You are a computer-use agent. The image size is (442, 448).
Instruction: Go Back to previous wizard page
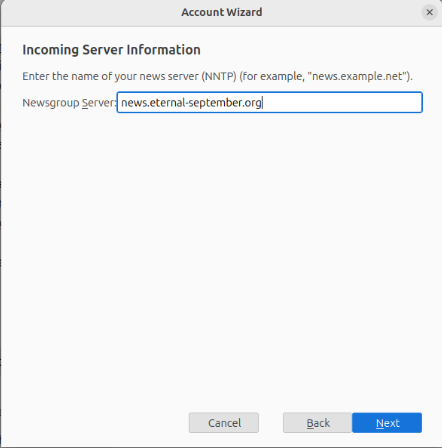[317, 423]
